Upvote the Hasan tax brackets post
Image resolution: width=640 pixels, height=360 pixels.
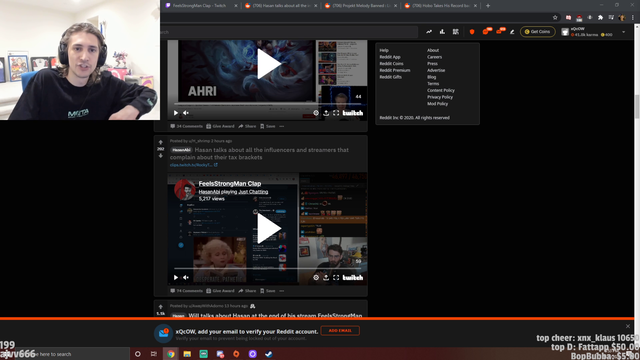pos(160,142)
